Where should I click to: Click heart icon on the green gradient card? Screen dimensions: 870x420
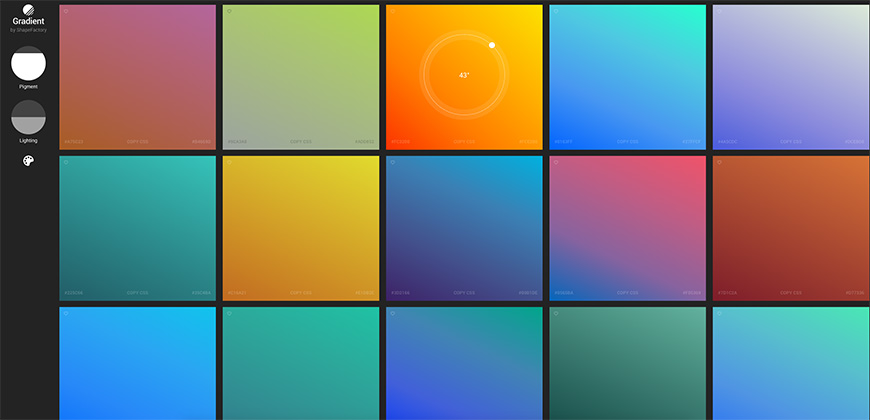[x=229, y=12]
